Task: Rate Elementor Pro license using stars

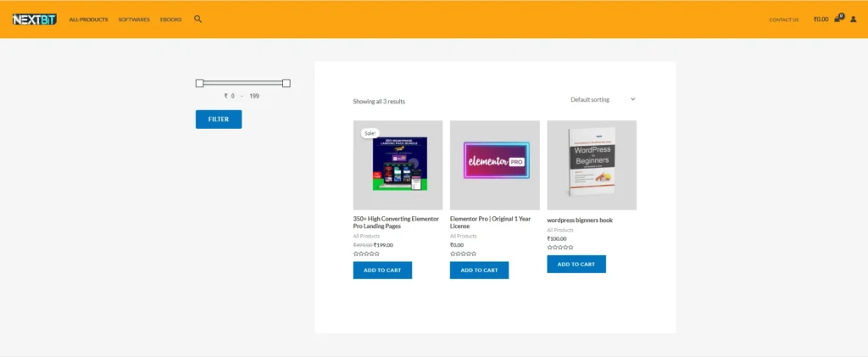Action: point(464,254)
